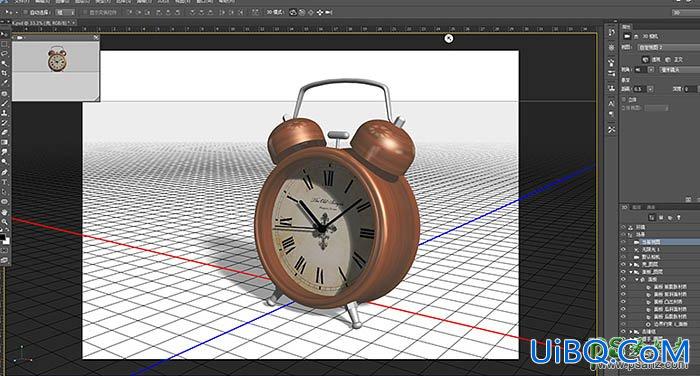
Task: Expand the collapsed group below boundary constraint
Action: tap(631, 332)
